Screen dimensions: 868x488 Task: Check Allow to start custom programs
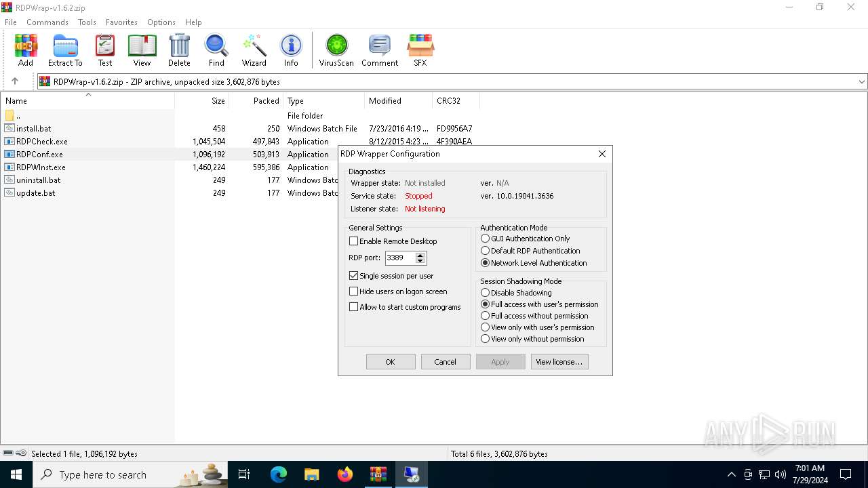(x=353, y=307)
